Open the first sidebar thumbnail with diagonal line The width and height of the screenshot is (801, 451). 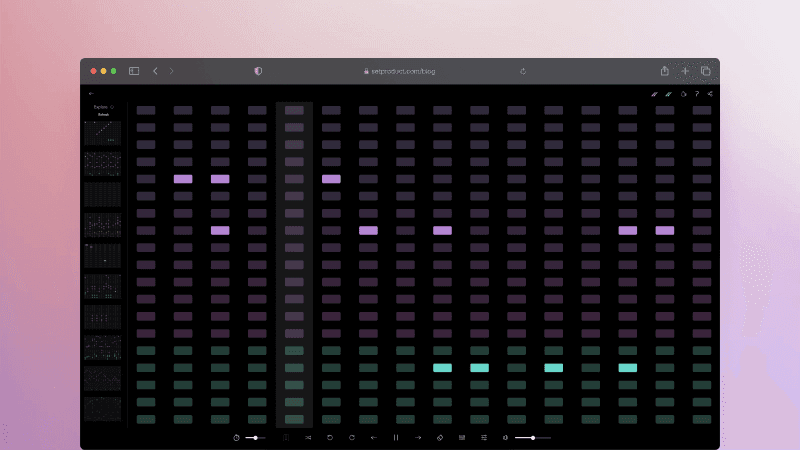(103, 133)
